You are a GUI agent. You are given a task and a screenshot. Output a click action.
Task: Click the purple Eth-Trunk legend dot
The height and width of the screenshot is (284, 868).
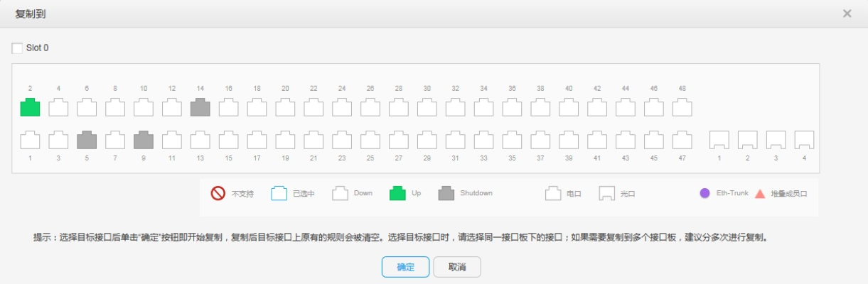tap(704, 193)
